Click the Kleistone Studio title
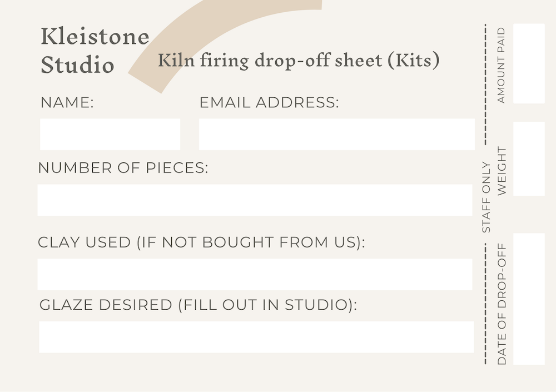This screenshot has height=392, width=556. [95, 51]
